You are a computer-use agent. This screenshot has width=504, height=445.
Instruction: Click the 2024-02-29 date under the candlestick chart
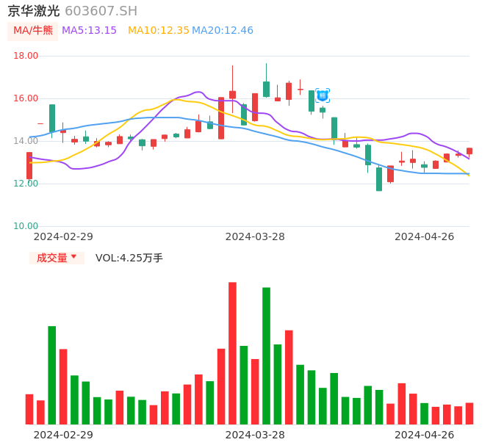(63, 236)
